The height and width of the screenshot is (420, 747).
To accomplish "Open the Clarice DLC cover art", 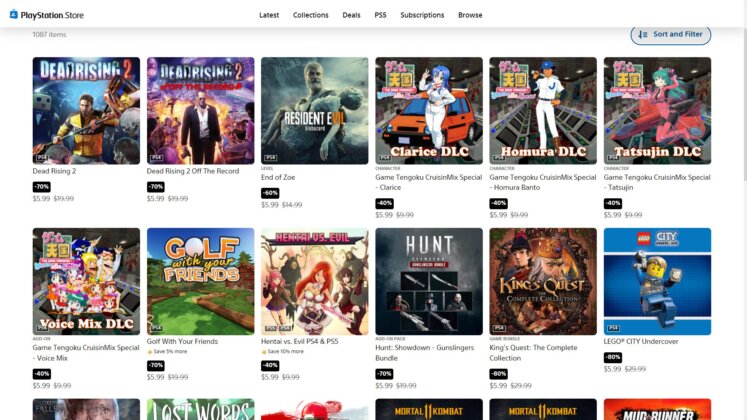I will [429, 111].
